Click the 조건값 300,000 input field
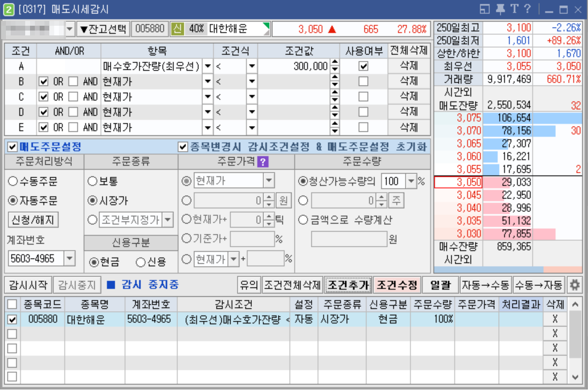Image resolution: width=588 pixels, height=390 pixels. [294, 67]
